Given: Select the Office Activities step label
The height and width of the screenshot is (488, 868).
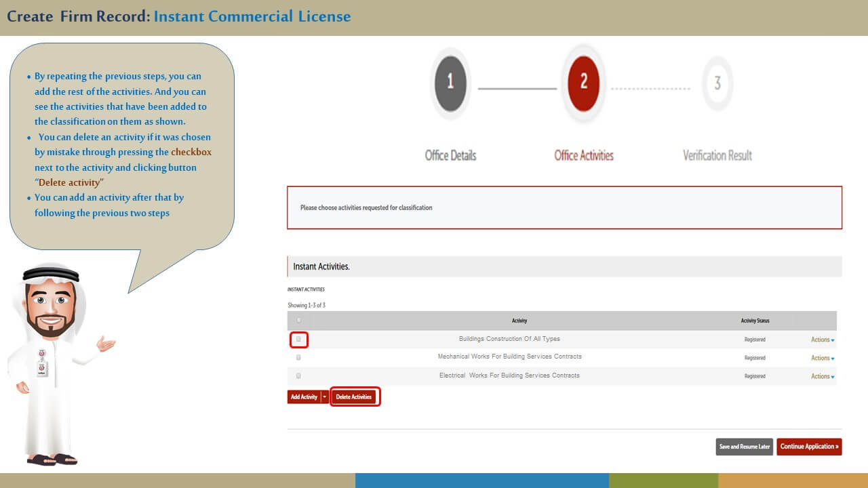Looking at the screenshot, I should (x=583, y=155).
